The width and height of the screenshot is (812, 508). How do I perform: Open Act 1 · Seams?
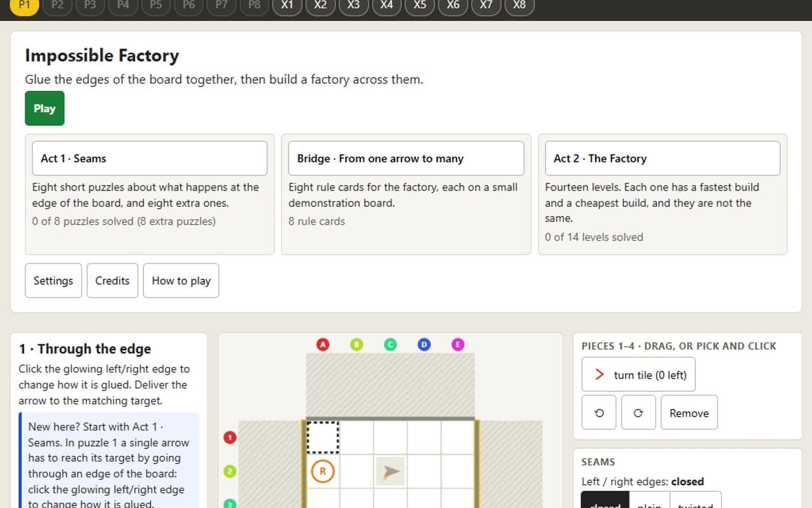click(x=150, y=158)
